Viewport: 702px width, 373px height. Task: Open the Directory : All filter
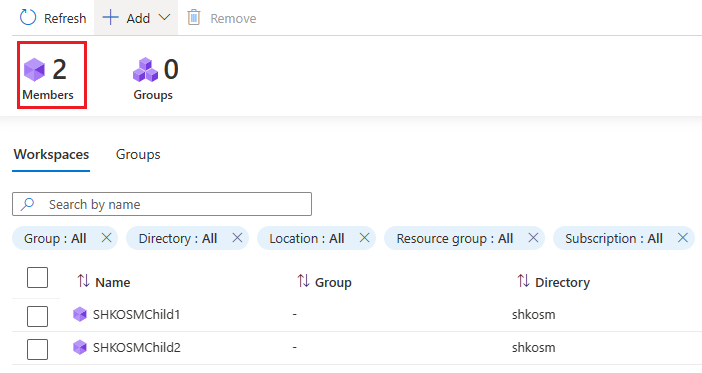pyautogui.click(x=178, y=239)
